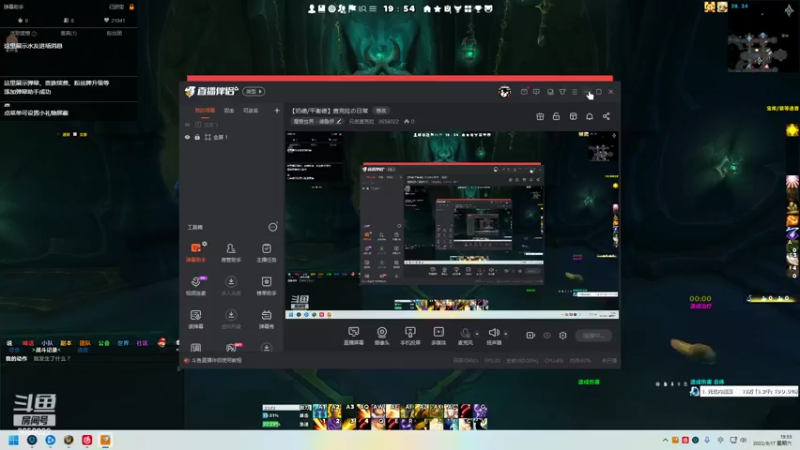Expand microphone device options arrow
This screenshot has height=450, width=800.
pos(477,334)
